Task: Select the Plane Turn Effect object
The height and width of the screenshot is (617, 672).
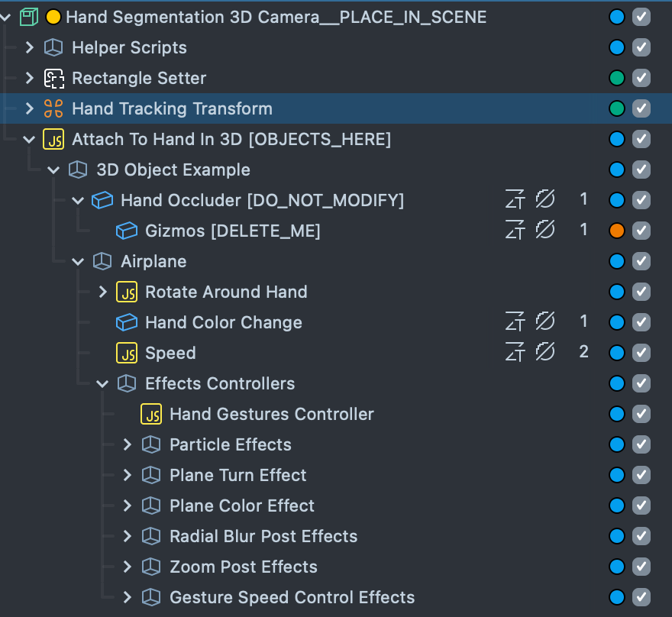Action: click(x=237, y=475)
